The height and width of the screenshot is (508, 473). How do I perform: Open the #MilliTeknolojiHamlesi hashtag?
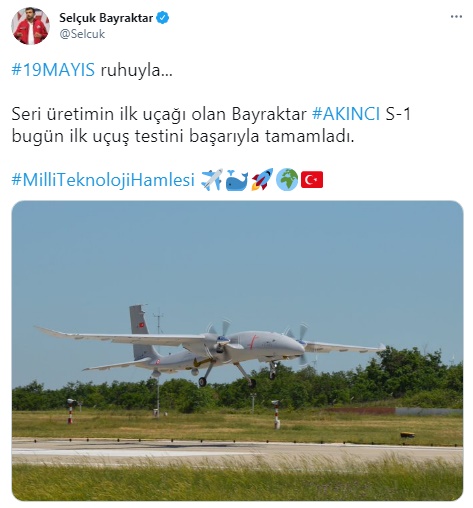tap(103, 180)
